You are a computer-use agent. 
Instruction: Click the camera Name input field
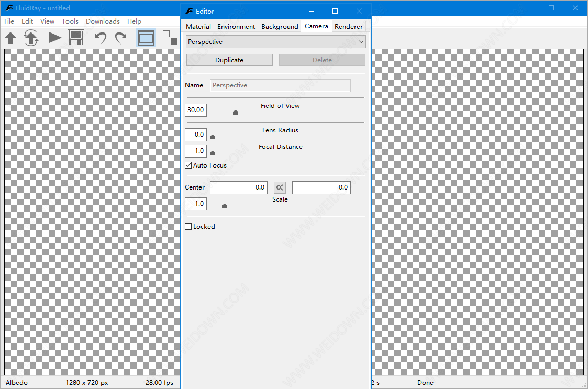pyautogui.click(x=280, y=85)
